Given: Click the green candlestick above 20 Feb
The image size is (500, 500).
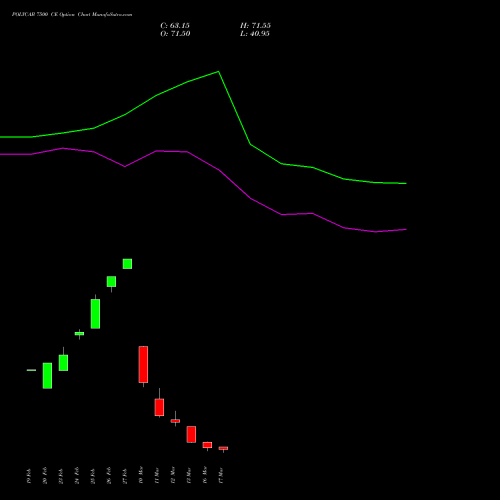Looking at the screenshot, I should 47,376.
